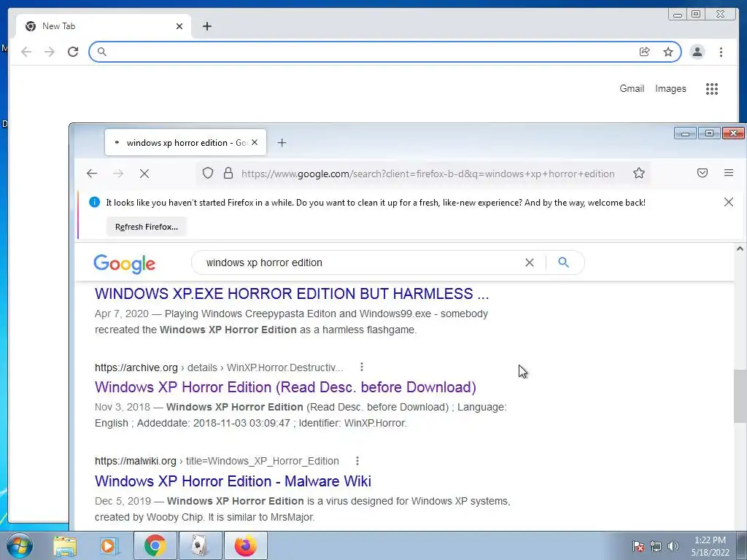Screen dimensions: 747x560
Task: Open Windows XP Horror Edition (Read Desc.) result
Action: pos(285,387)
